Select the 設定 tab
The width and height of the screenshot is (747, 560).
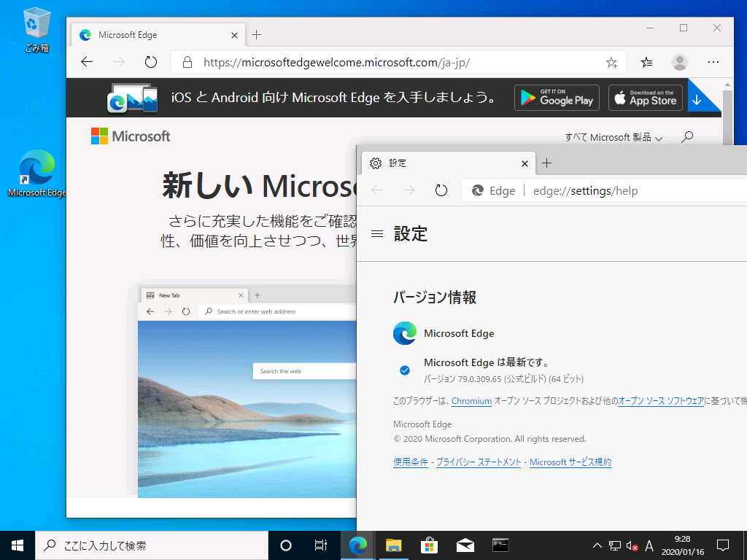449,163
